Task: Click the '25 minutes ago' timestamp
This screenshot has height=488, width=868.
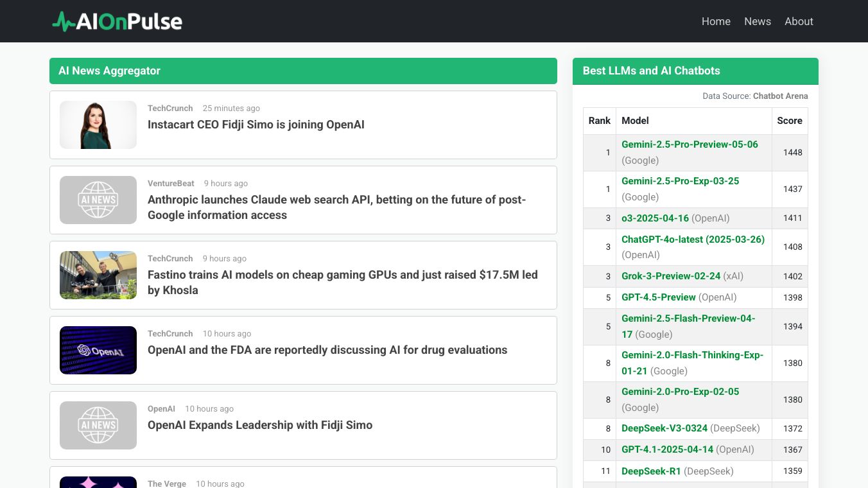Action: point(231,109)
